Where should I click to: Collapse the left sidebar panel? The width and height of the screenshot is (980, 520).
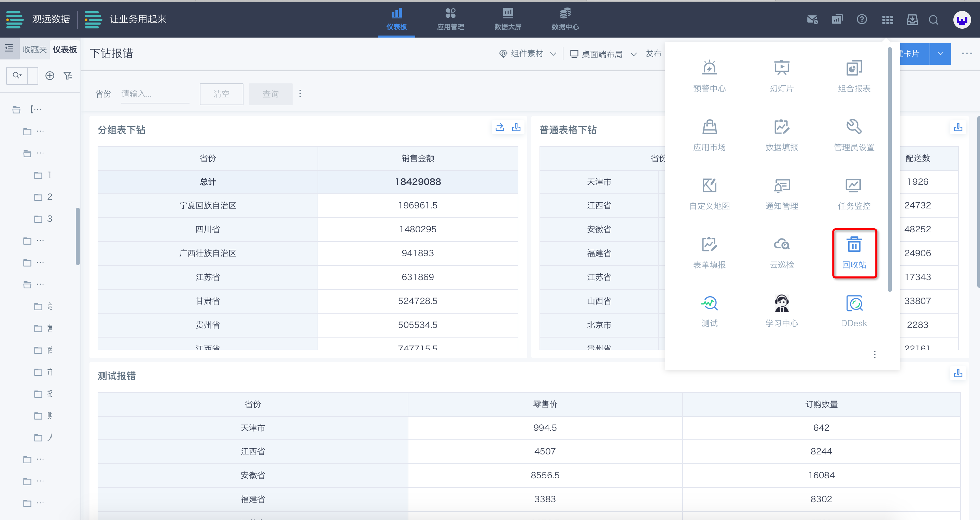(x=9, y=49)
